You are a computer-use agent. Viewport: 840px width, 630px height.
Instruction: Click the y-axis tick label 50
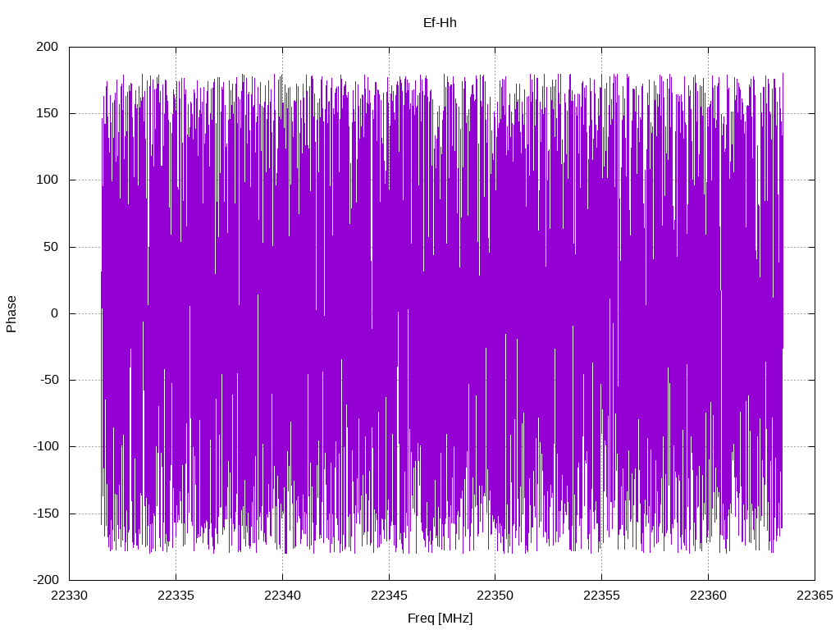(51, 247)
